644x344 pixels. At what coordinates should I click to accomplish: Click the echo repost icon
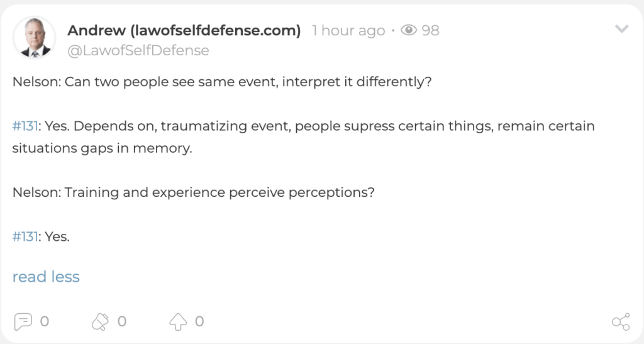100,321
